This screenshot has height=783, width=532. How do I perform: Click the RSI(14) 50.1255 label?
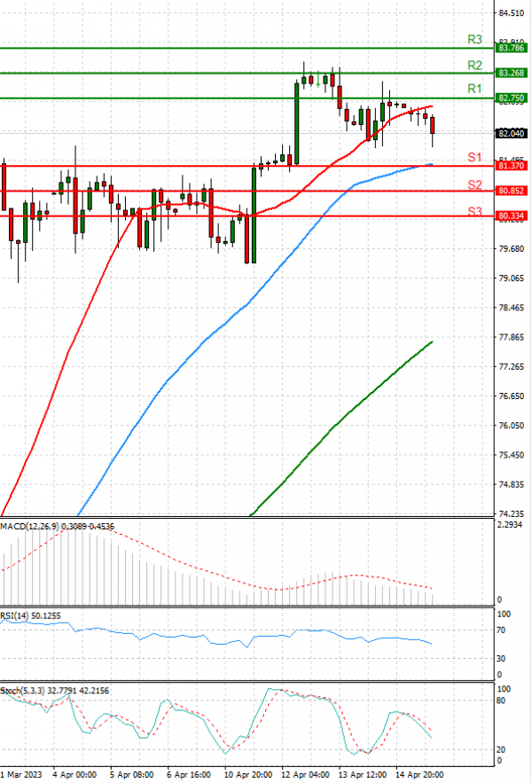(30, 615)
